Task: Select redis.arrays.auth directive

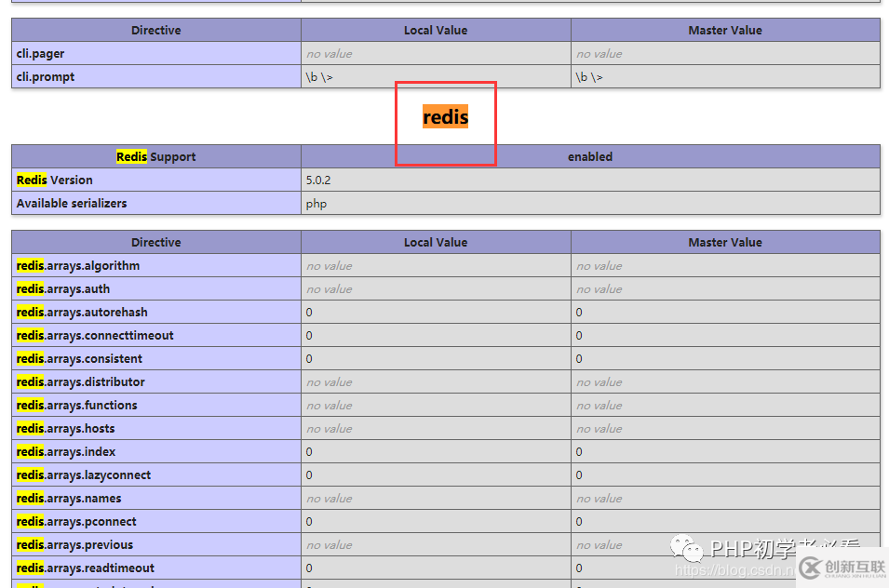Action: click(155, 288)
